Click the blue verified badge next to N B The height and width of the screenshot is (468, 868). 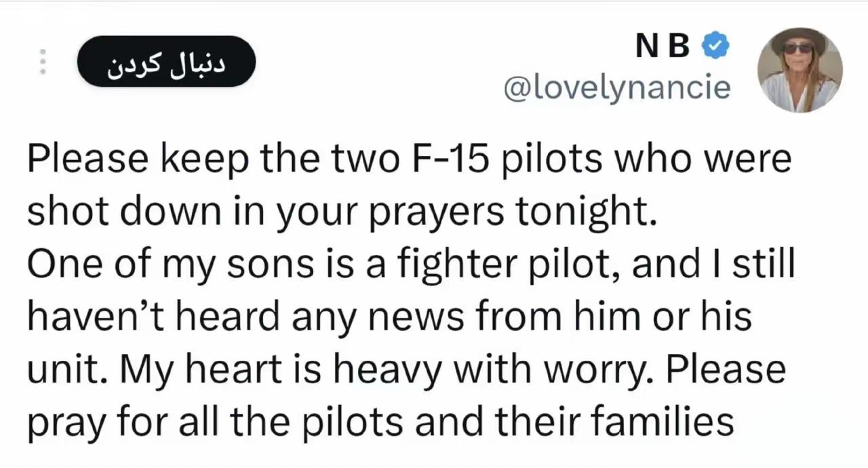tap(715, 45)
